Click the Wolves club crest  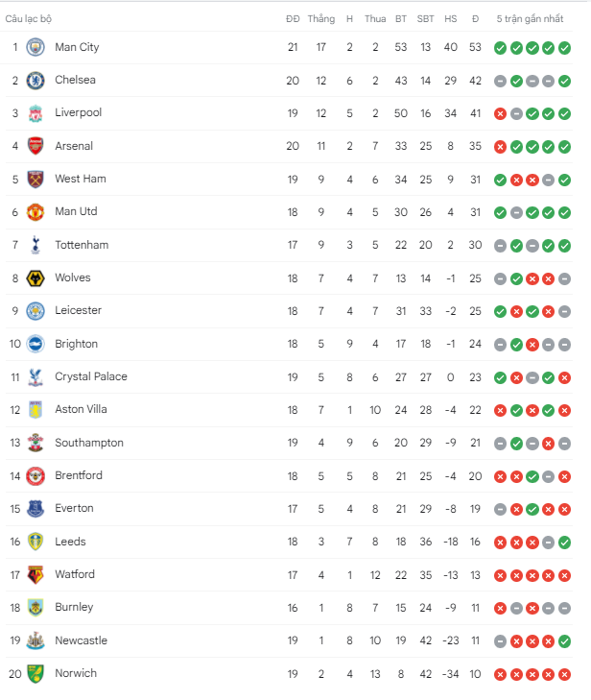(x=35, y=278)
